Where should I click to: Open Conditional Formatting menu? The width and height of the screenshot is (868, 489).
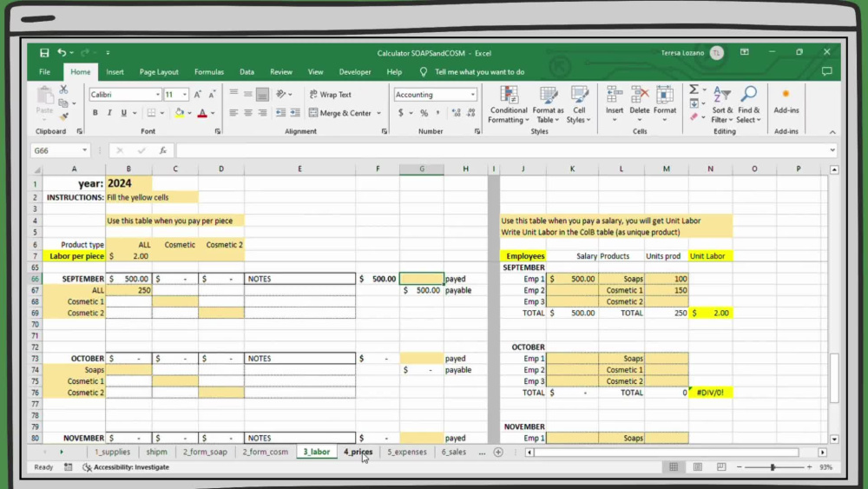[508, 105]
